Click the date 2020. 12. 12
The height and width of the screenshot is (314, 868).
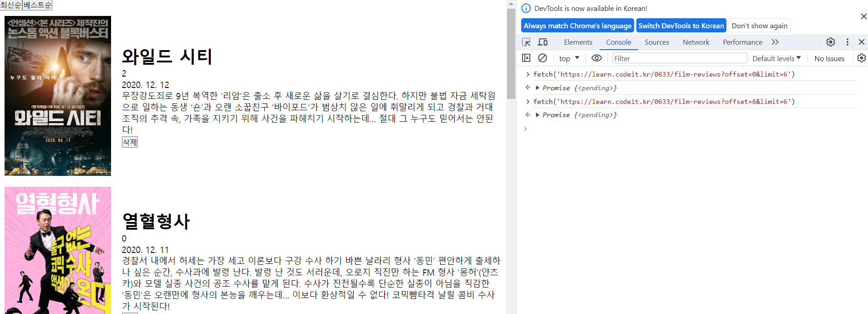click(145, 85)
